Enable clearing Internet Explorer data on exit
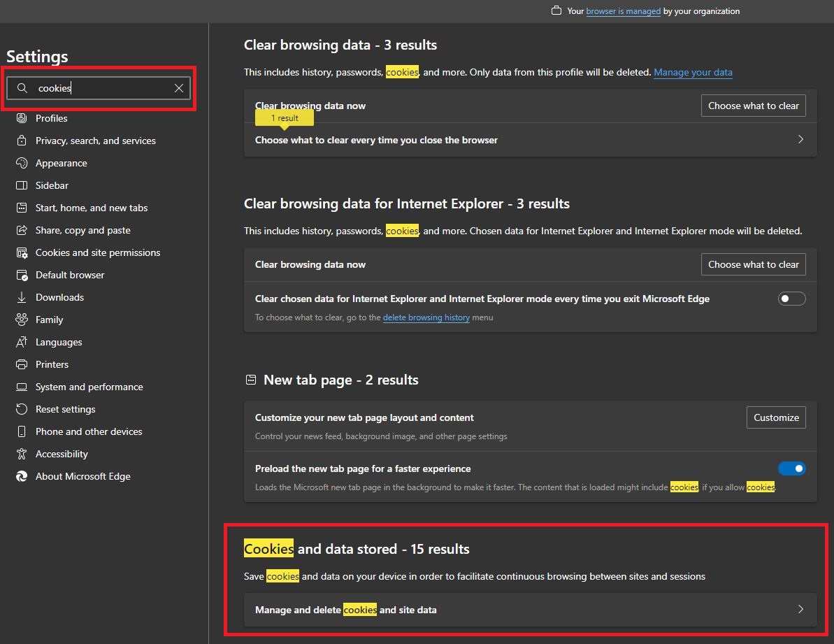The width and height of the screenshot is (834, 644). pyautogui.click(x=791, y=299)
